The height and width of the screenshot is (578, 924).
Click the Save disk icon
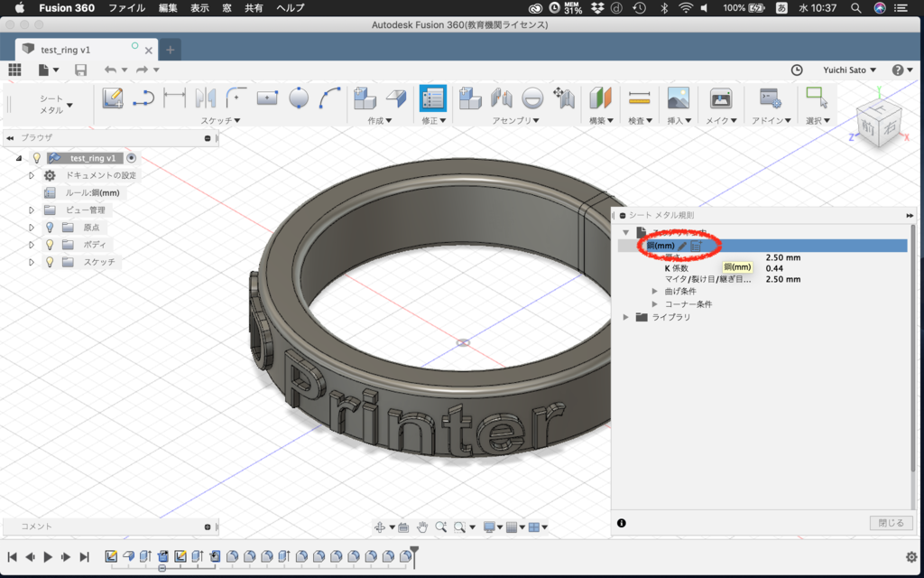pyautogui.click(x=80, y=70)
